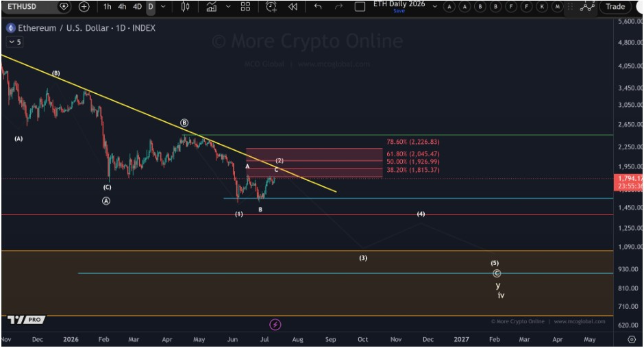Click the Aug label on time axis
The width and height of the screenshot is (644, 348).
point(297,339)
